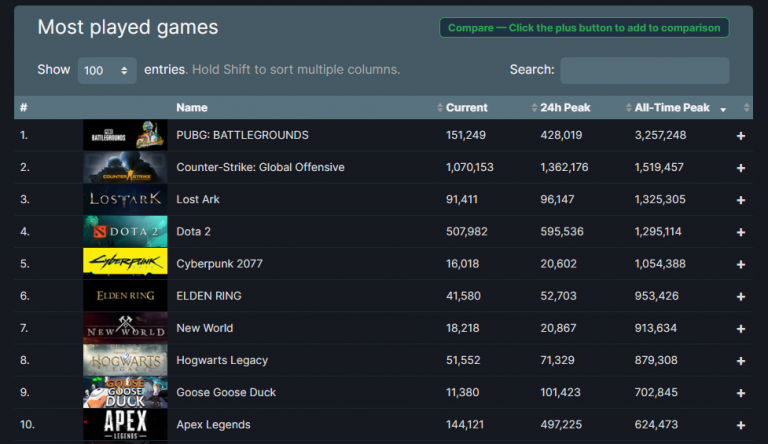Image resolution: width=768 pixels, height=444 pixels.
Task: Select Dota 2 current value 507,982
Action: click(x=467, y=232)
